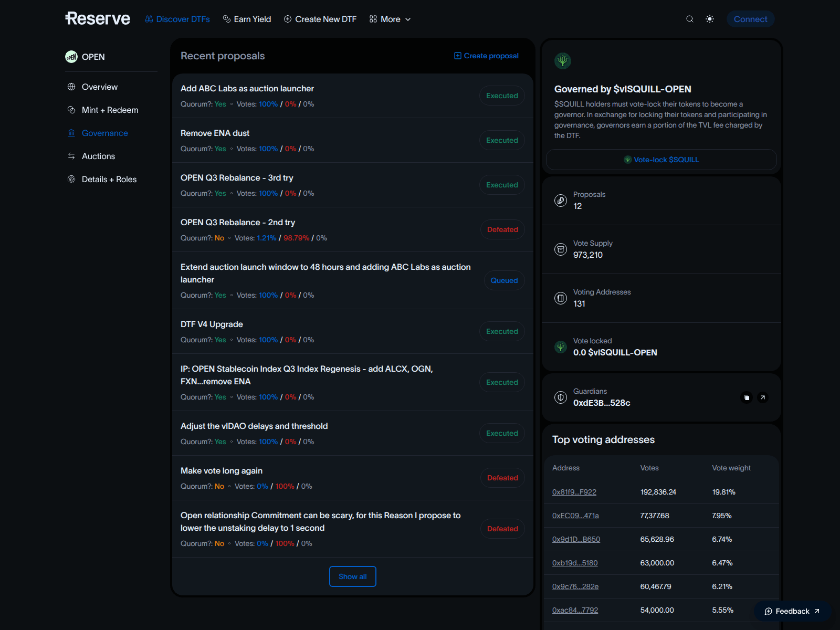840x630 pixels.
Task: Click the 98.79% red vote percentage
Action: coord(296,238)
